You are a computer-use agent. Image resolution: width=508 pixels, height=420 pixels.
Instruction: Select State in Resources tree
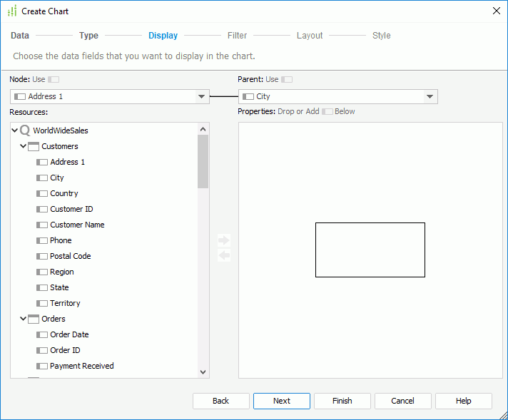coord(59,287)
